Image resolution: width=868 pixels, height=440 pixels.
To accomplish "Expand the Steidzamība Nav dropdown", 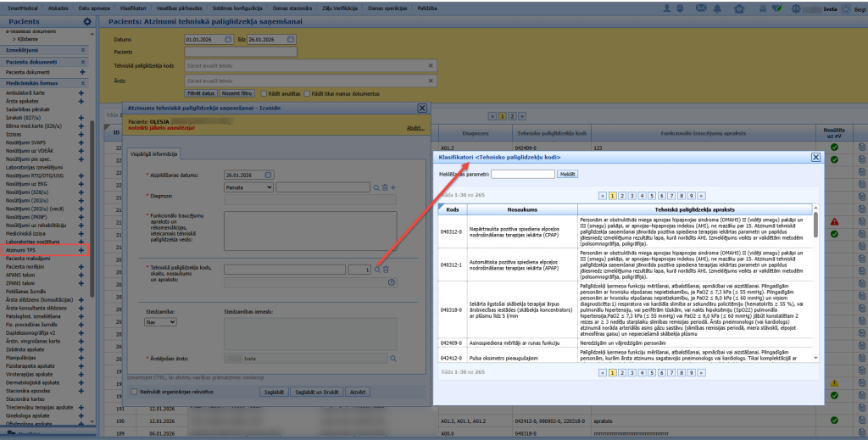I will [x=160, y=321].
